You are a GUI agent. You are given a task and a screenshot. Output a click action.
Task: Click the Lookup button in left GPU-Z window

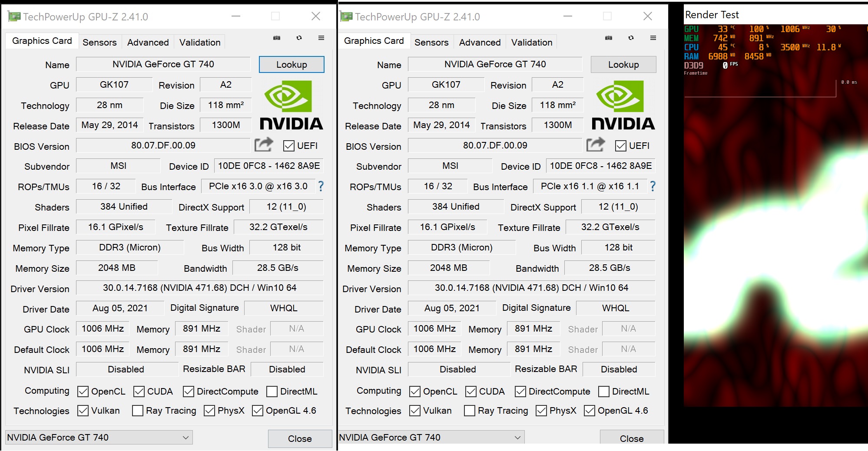tap(292, 65)
